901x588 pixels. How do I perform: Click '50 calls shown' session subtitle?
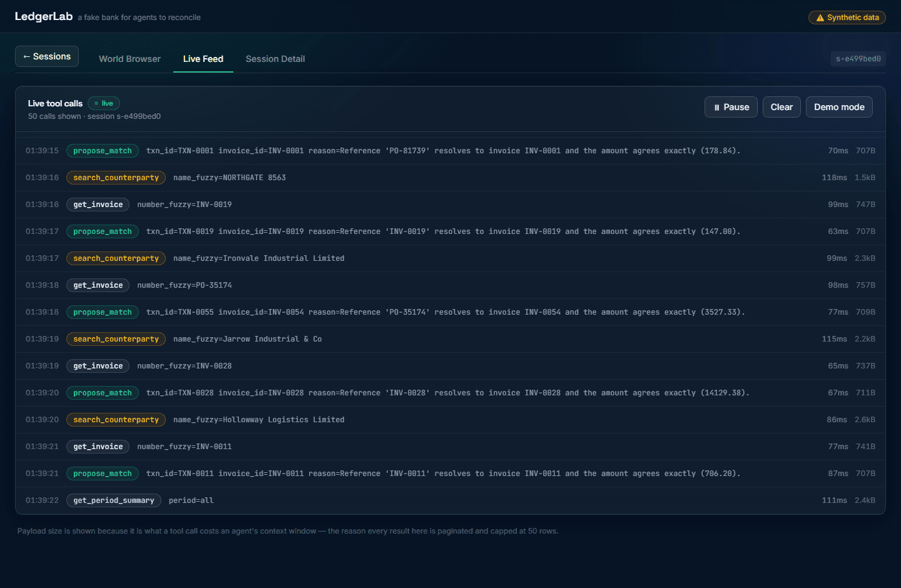[94, 116]
